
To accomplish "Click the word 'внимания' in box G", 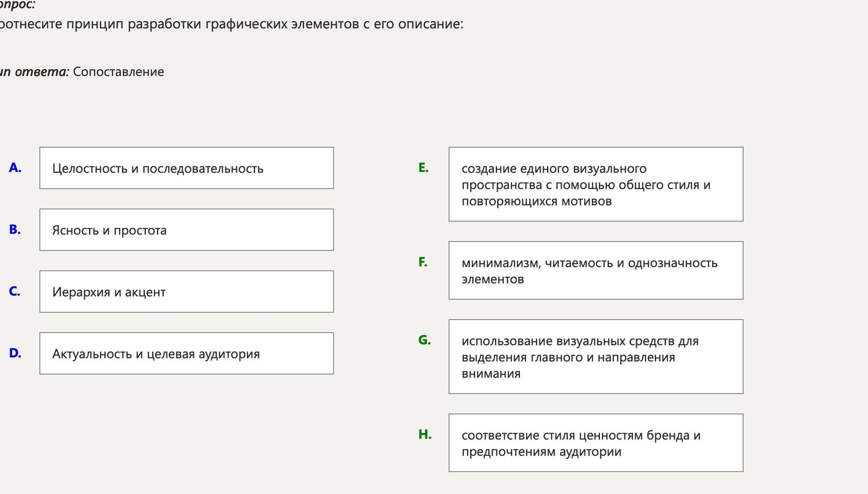I will [x=491, y=374].
